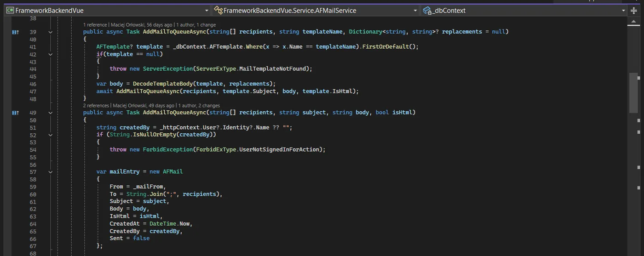Click the 'await' keyword on line 47
This screenshot has height=256, width=644.
point(104,91)
